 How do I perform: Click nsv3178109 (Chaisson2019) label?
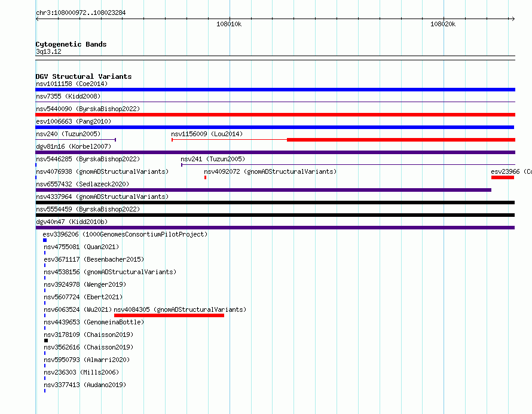(88, 335)
